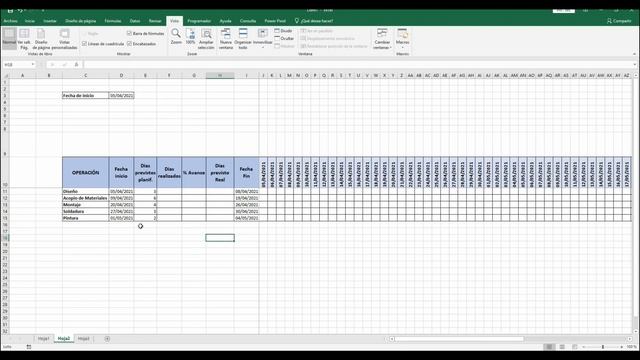This screenshot has width=640, height=360.
Task: Open Vistas personalizadas
Action: point(64,39)
